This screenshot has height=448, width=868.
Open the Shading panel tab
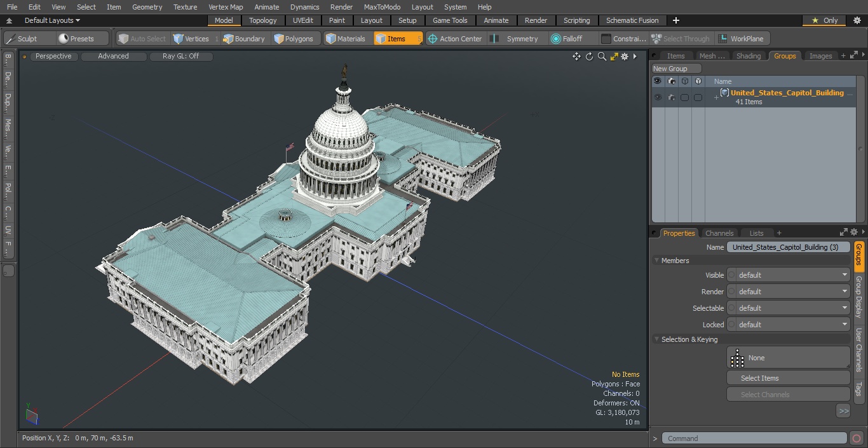point(748,56)
